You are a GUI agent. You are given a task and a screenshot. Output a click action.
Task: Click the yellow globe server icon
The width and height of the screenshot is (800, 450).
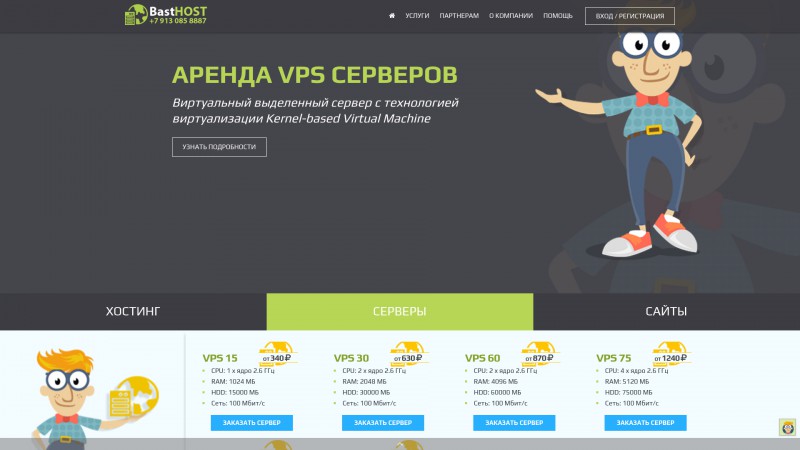tap(134, 397)
